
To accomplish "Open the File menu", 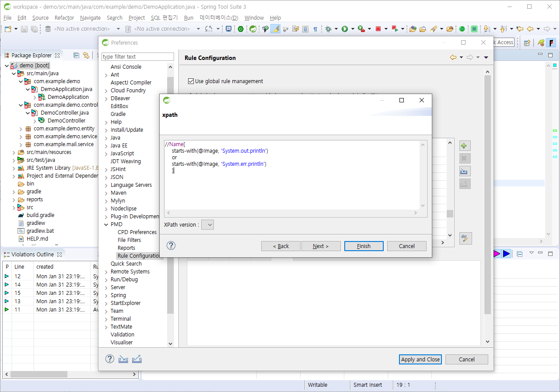I will point(7,17).
